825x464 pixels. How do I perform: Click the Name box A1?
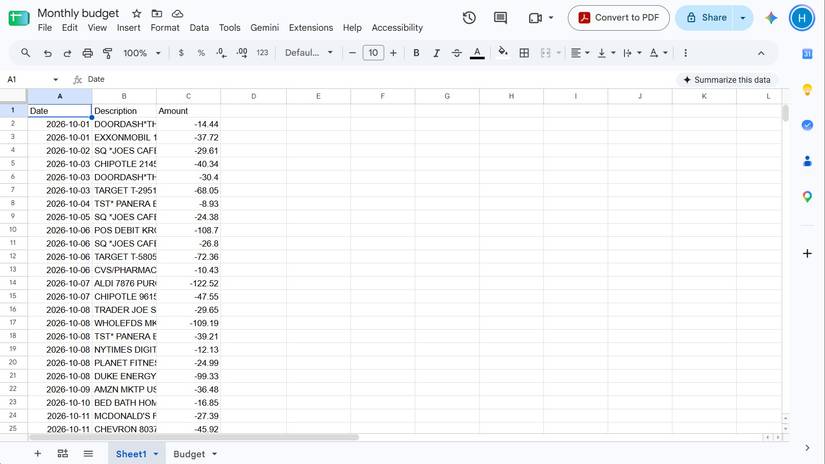click(32, 79)
